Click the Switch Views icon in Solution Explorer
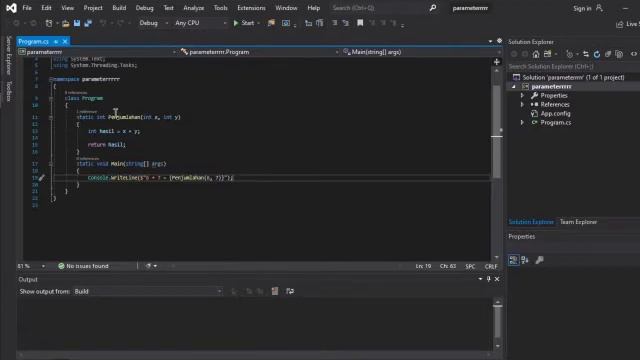This screenshot has width=640, height=360. pyautogui.click(x=547, y=54)
